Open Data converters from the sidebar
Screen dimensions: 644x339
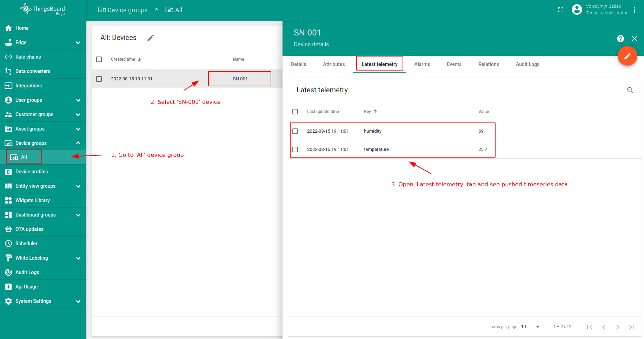(x=43, y=71)
